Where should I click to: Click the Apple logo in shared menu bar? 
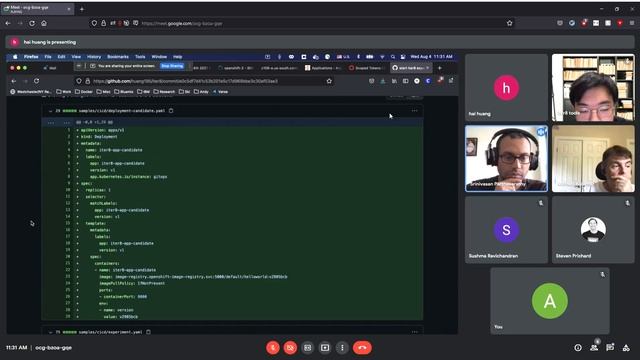(15, 57)
